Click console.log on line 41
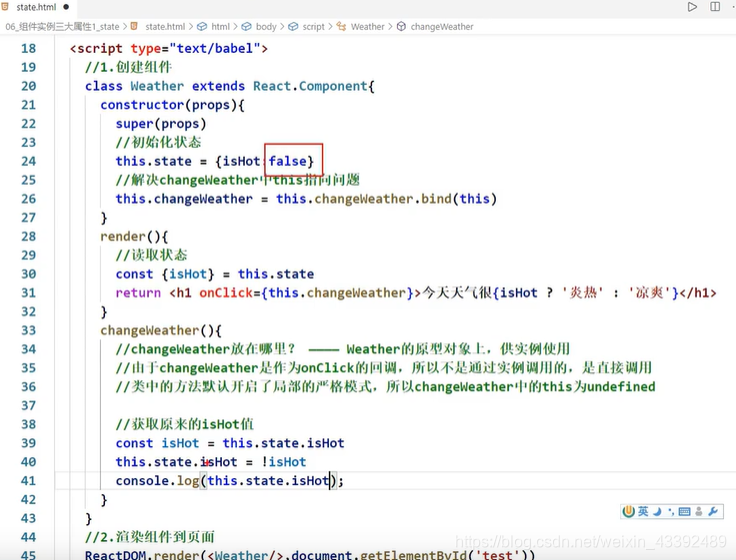This screenshot has height=560, width=736. point(157,481)
